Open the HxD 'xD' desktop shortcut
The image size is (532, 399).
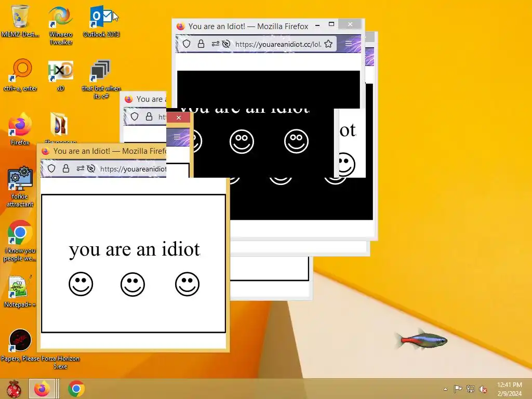click(60, 75)
